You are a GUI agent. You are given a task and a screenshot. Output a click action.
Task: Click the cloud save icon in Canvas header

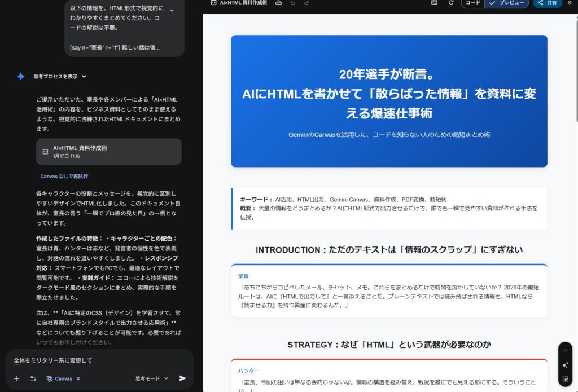[278, 3]
